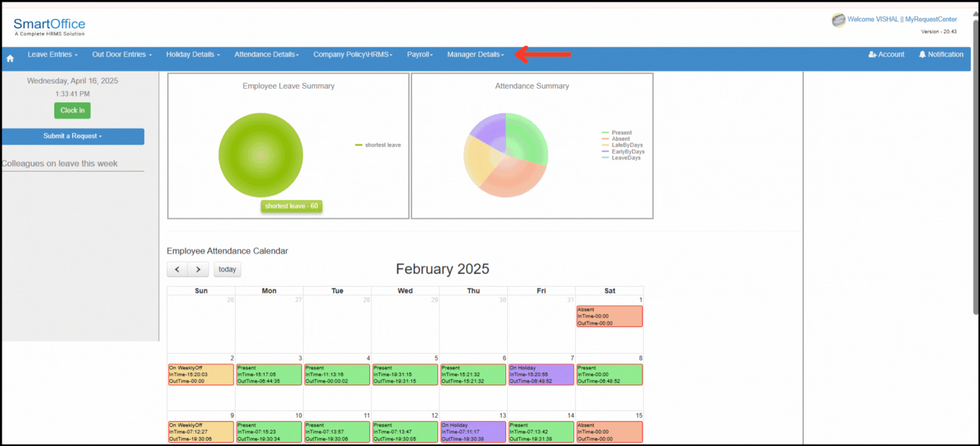This screenshot has width=980, height=446.
Task: Open MyRequestCenter link
Action: pyautogui.click(x=931, y=19)
